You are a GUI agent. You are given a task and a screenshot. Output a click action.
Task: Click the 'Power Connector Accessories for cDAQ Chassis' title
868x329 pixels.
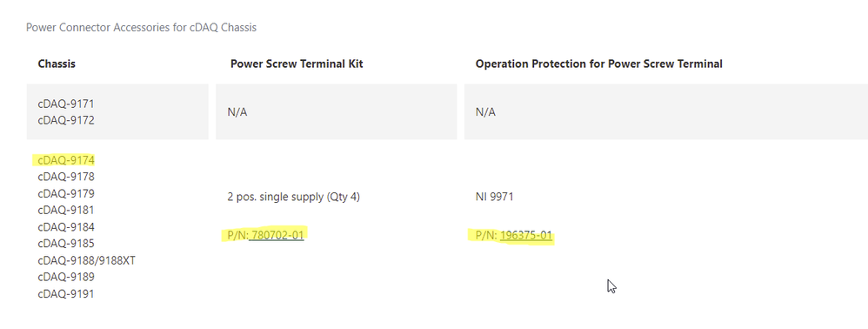141,27
